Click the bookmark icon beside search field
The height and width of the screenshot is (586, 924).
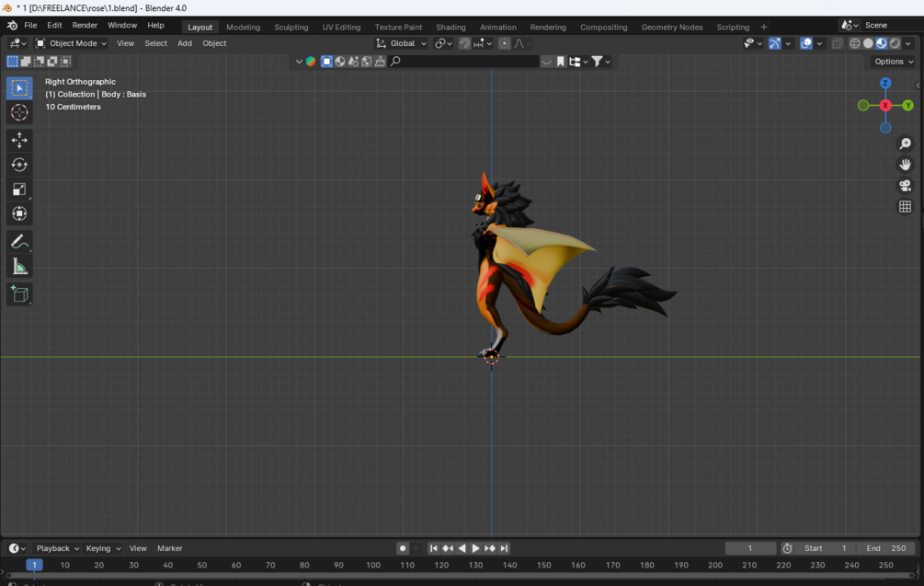(561, 62)
